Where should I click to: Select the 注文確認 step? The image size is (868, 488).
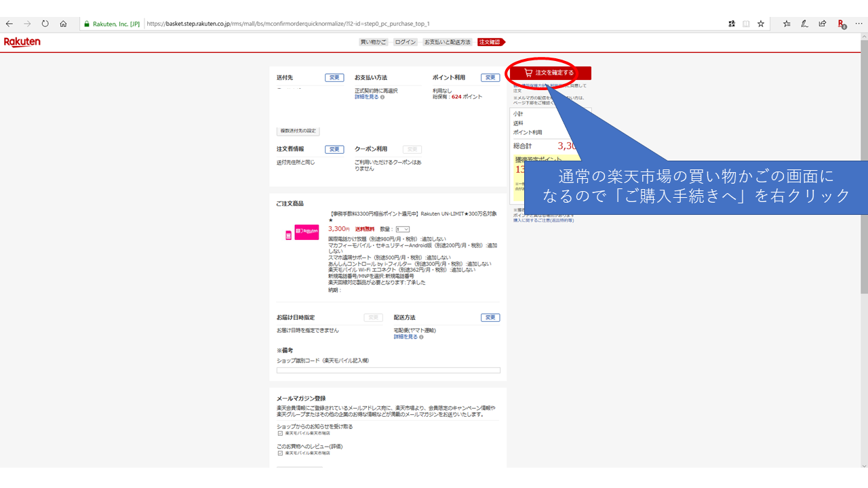(490, 42)
